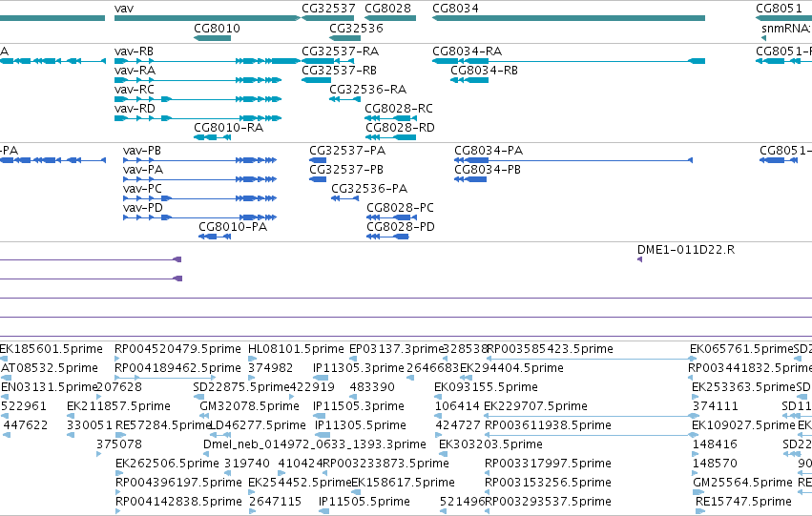Select the DME1-011D22.R clone label
812x516 pixels.
coord(686,250)
